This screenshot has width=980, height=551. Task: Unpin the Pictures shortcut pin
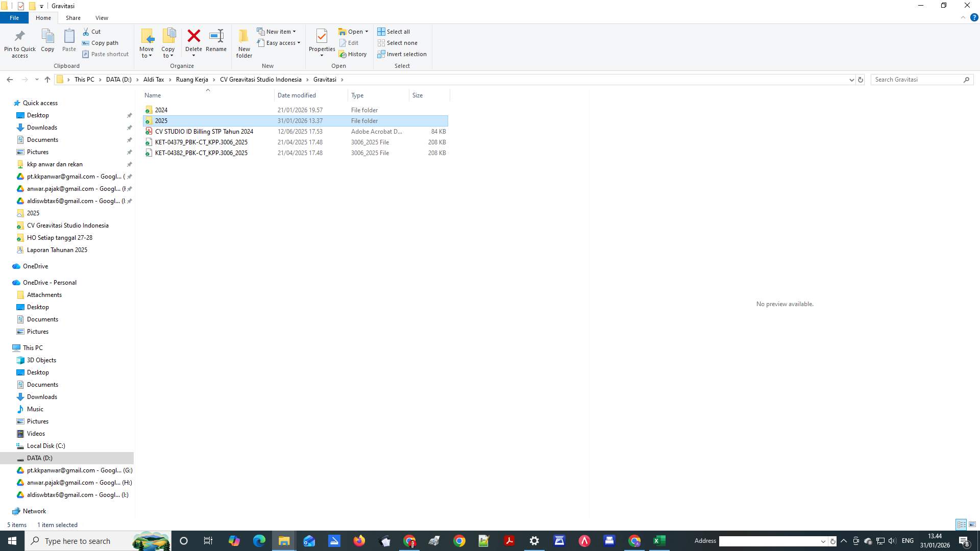[130, 152]
